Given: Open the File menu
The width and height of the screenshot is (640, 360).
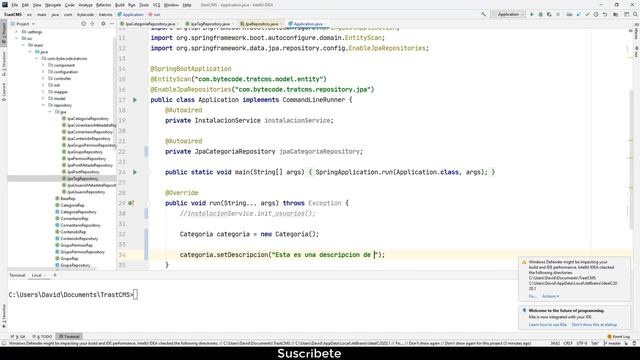Looking at the screenshot, I should tap(14, 5).
